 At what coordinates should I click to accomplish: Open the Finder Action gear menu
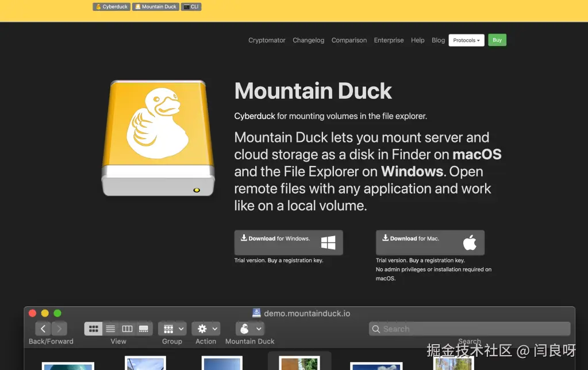click(x=206, y=329)
